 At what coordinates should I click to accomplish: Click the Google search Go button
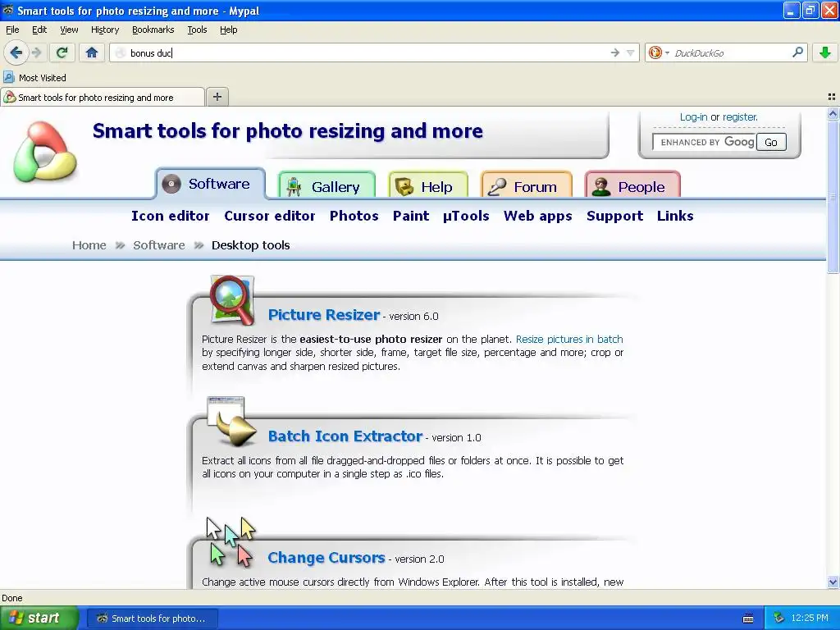(771, 142)
